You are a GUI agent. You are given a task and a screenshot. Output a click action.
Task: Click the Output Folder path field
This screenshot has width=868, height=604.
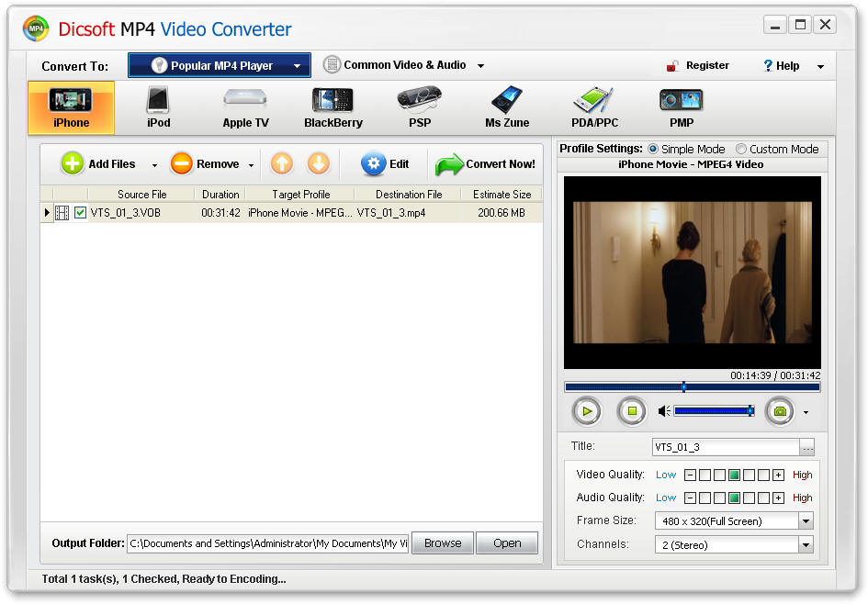[x=268, y=543]
